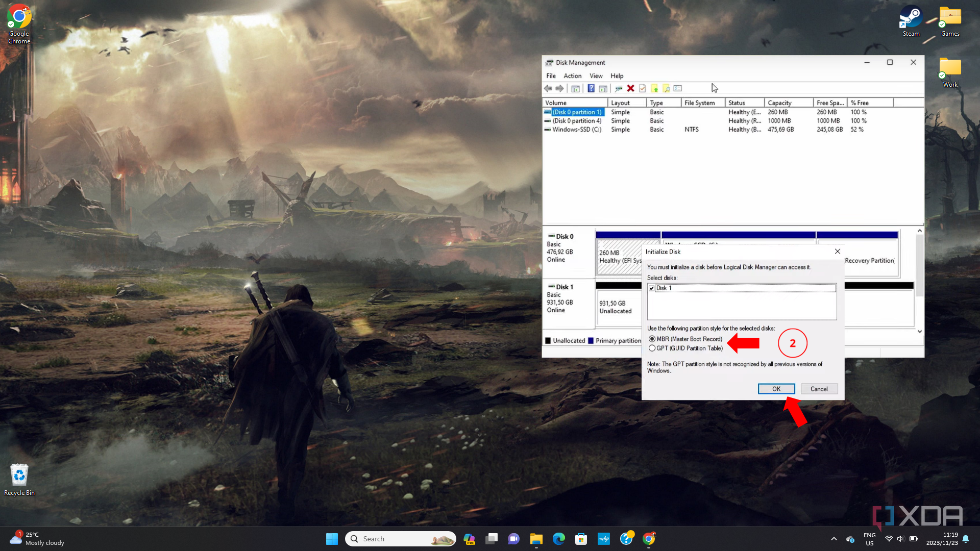Confirm with OK in Initialize Disk
The image size is (980, 551).
point(776,389)
